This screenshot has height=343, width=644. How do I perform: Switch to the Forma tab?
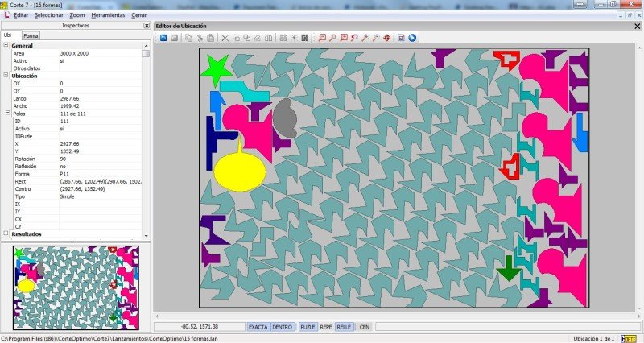[x=31, y=36]
